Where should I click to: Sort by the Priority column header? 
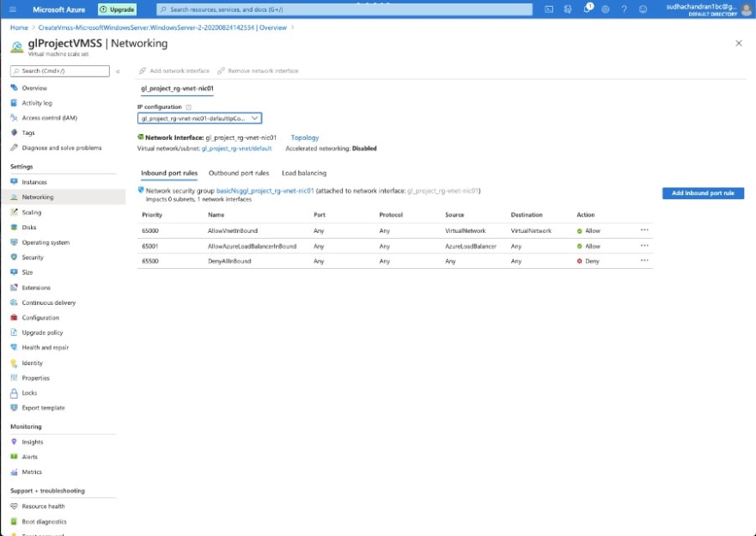[152, 215]
